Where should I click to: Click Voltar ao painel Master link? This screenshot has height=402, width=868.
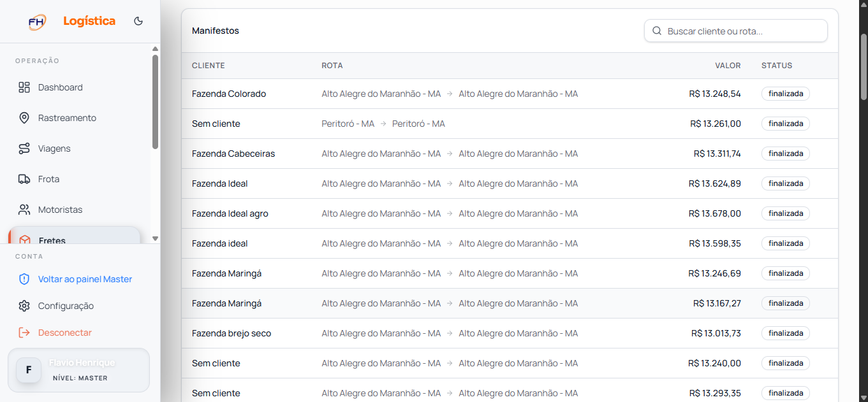(85, 279)
